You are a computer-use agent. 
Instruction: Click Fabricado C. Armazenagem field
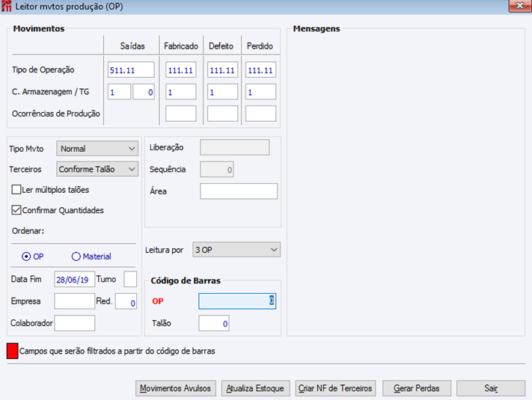[x=181, y=91]
